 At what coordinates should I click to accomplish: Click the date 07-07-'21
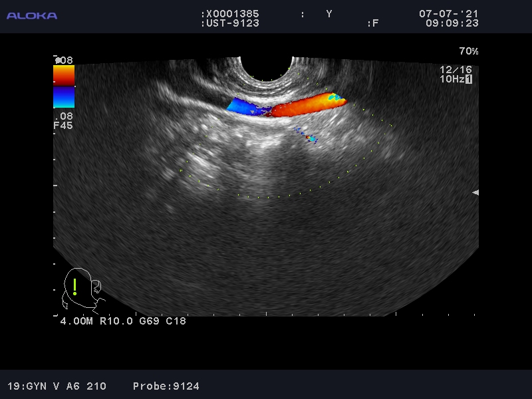click(448, 14)
